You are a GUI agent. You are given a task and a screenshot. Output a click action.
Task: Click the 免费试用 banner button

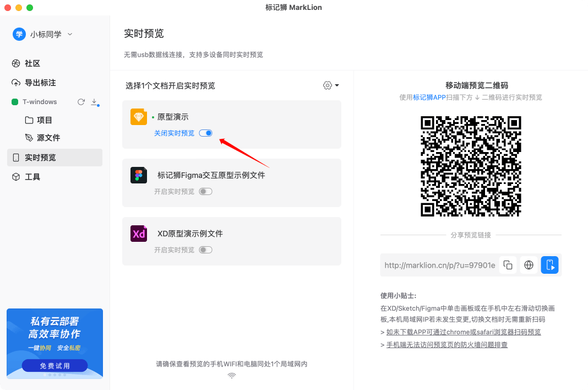[55, 366]
